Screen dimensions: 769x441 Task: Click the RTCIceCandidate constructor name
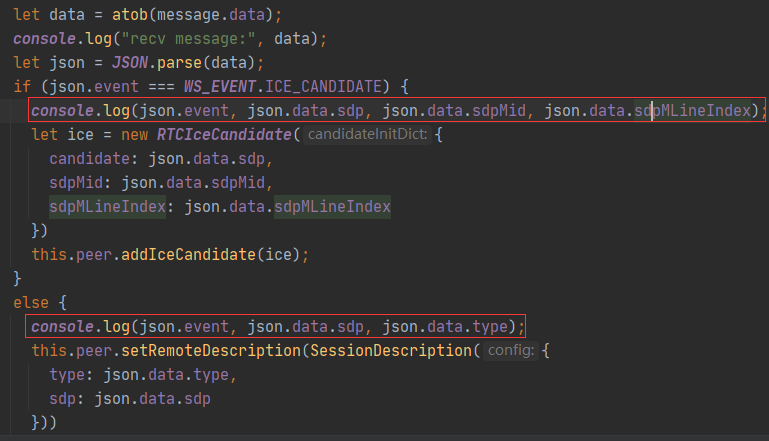[x=224, y=134]
